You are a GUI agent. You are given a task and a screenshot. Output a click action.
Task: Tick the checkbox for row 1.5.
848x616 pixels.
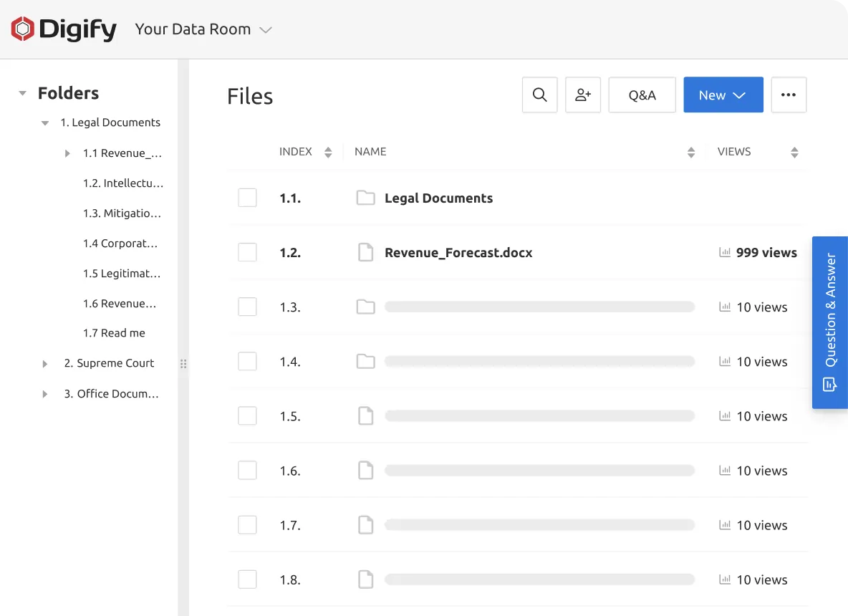(x=247, y=415)
